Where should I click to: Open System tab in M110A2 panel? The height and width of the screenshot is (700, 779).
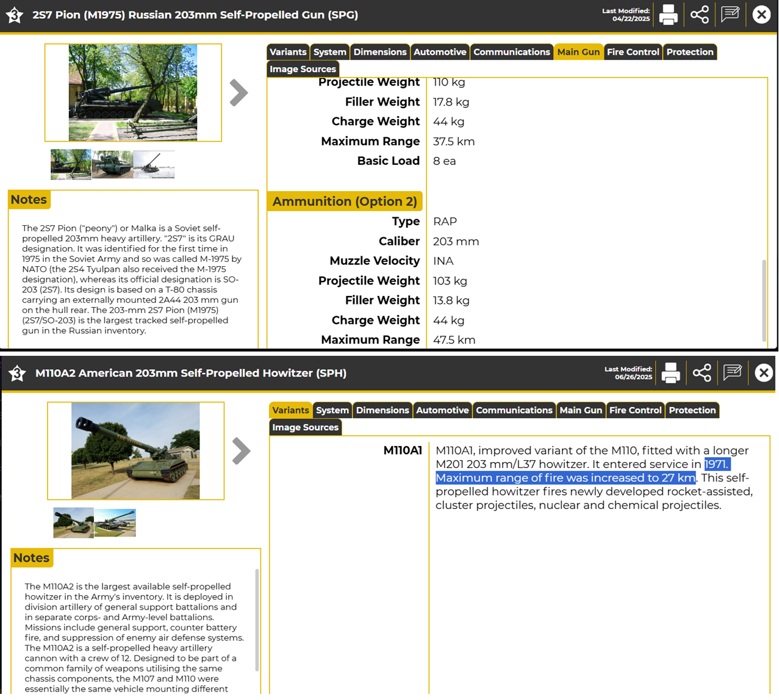332,410
